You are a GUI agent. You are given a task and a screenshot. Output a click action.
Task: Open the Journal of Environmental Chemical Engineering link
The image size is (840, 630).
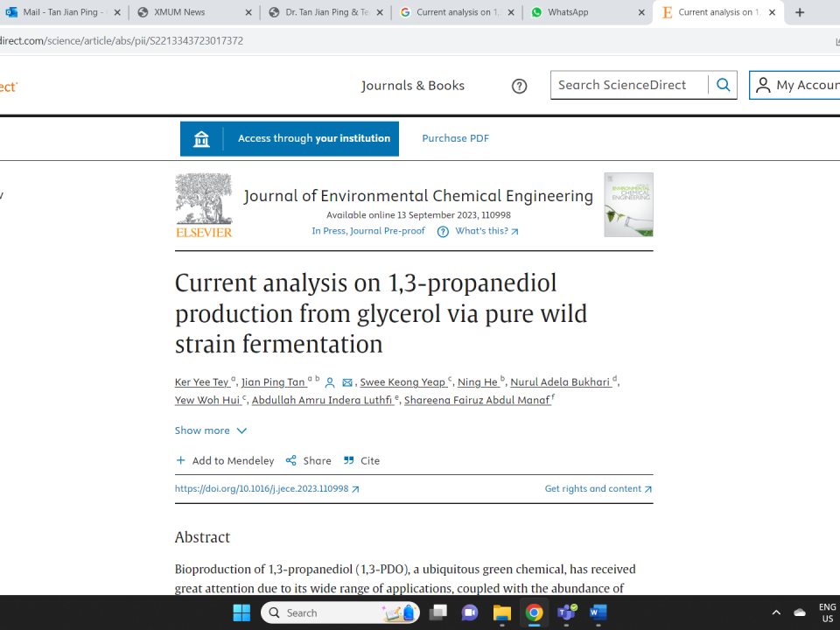(x=418, y=196)
